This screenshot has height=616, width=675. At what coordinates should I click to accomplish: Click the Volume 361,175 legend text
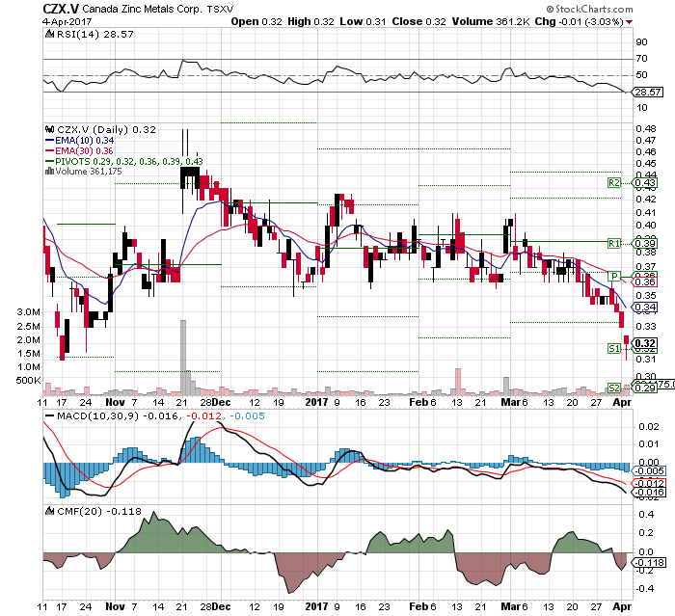coord(89,172)
